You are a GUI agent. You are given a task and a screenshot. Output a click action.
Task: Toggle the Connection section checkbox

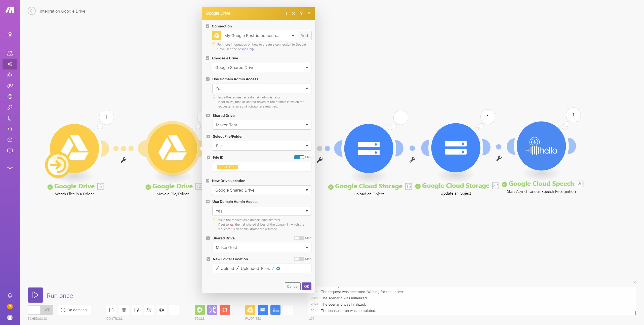(x=208, y=26)
